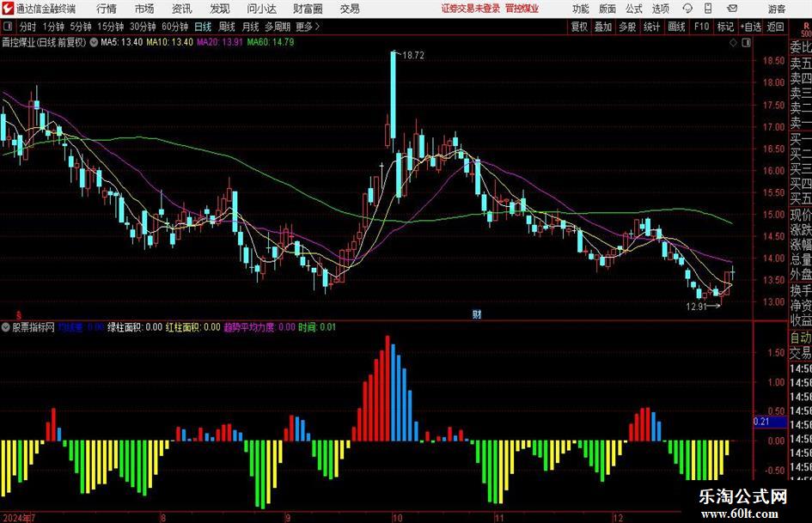Click the 游客 guest account label

(x=776, y=9)
